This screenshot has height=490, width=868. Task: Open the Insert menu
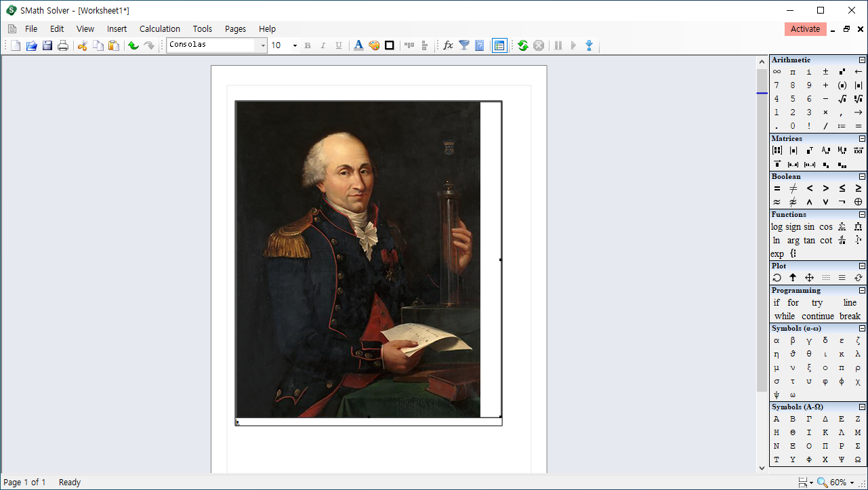117,29
